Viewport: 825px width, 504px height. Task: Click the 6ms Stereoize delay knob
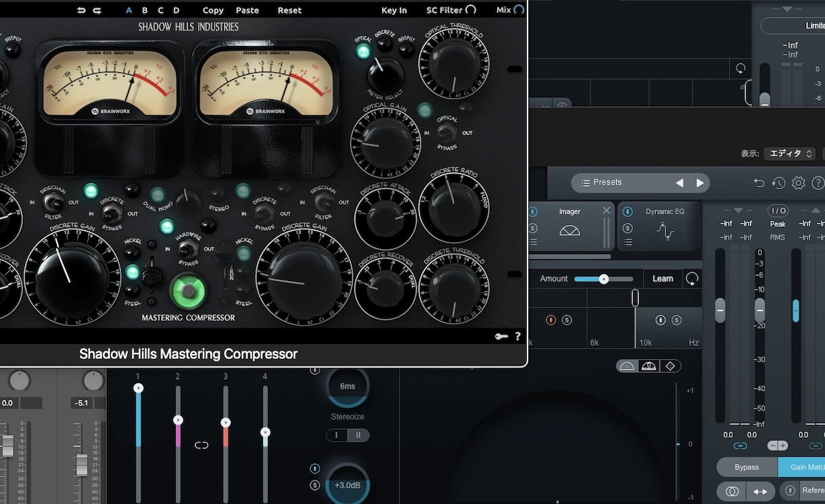(348, 386)
